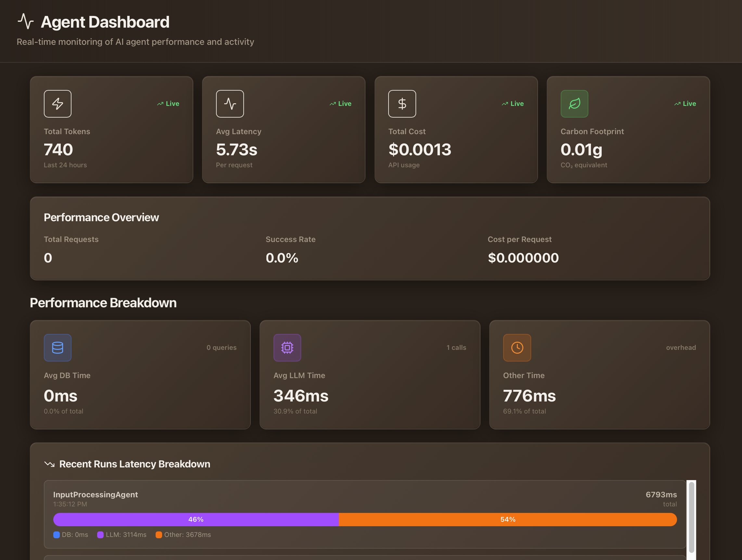
Task: Click the dollar sign Total Cost icon
Action: (402, 104)
